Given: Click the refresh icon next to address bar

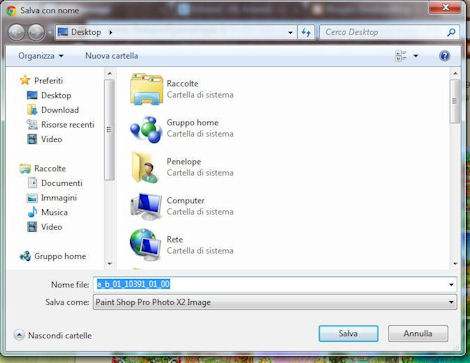Looking at the screenshot, I should pyautogui.click(x=306, y=32).
